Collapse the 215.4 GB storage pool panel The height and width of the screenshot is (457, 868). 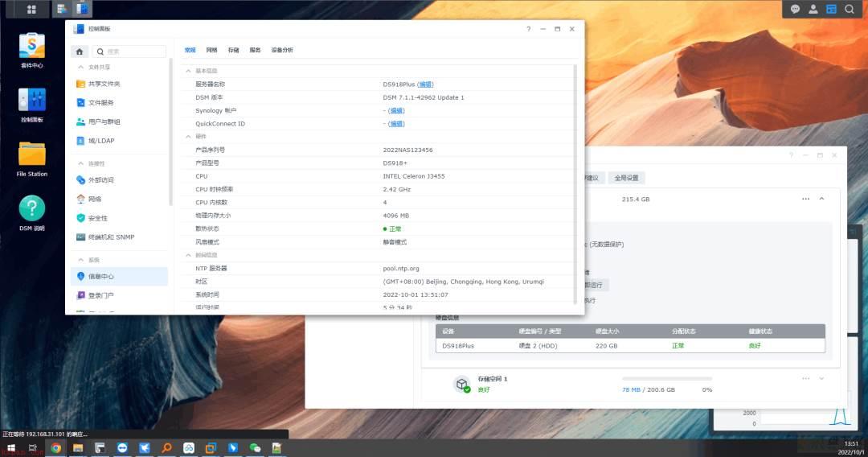[821, 199]
